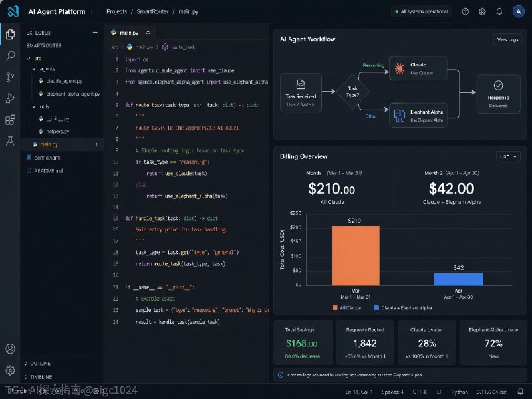Click the status bar notification bell
Image resolution: width=532 pixels, height=399 pixels.
520,392
